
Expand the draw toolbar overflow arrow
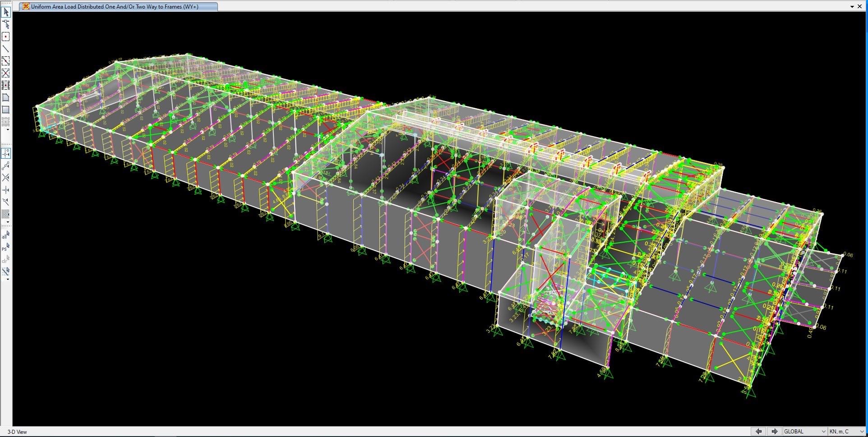pos(7,130)
